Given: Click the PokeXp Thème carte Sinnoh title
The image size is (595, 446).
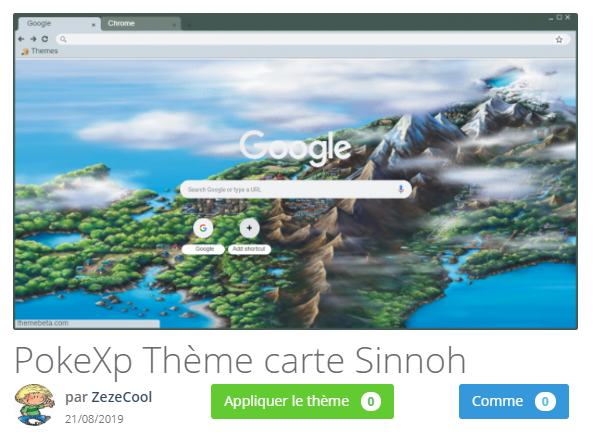Looking at the screenshot, I should (240, 361).
